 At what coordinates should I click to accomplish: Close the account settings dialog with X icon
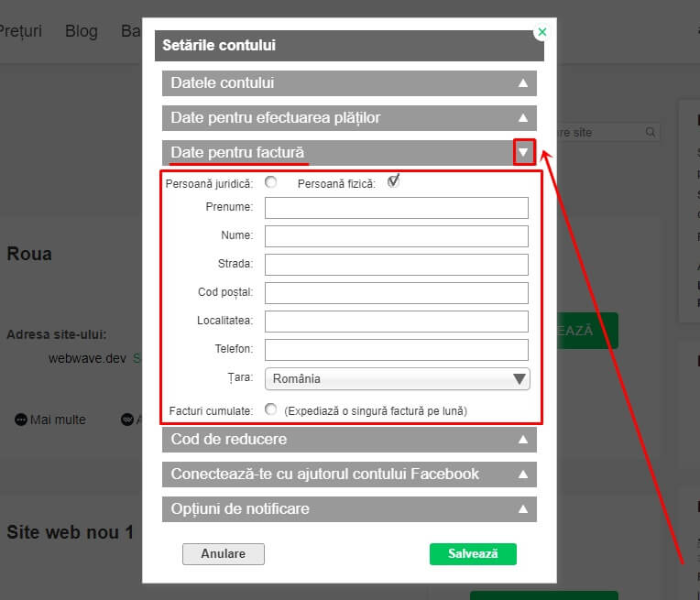[542, 32]
